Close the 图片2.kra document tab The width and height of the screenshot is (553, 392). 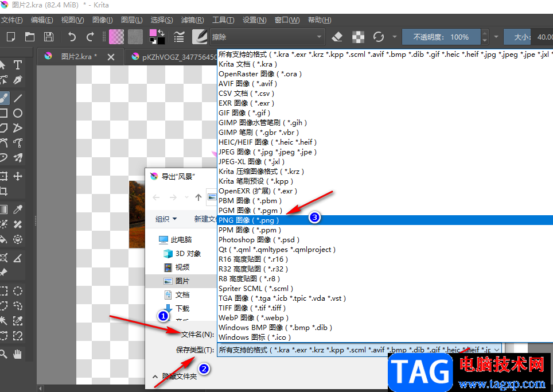tap(111, 57)
